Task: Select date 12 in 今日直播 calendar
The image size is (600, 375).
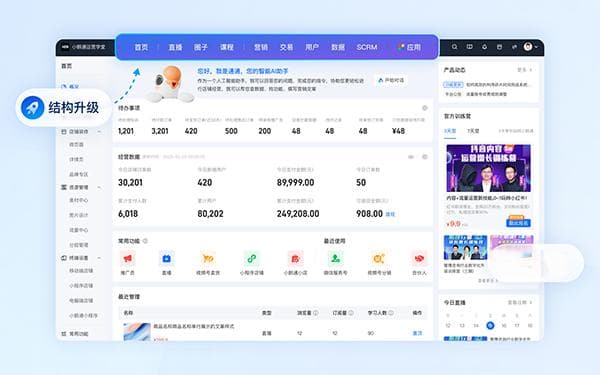Action: pos(448,326)
